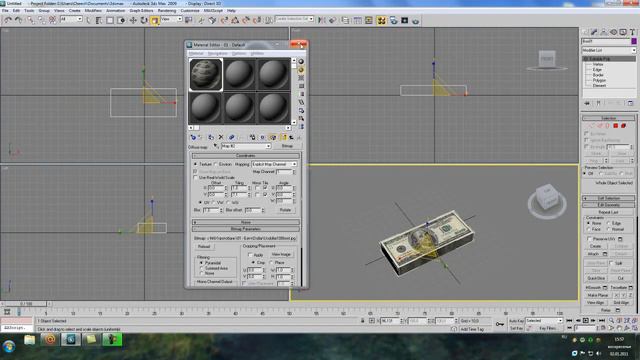Toggle the V Mirror checkbox

pyautogui.click(x=257, y=195)
